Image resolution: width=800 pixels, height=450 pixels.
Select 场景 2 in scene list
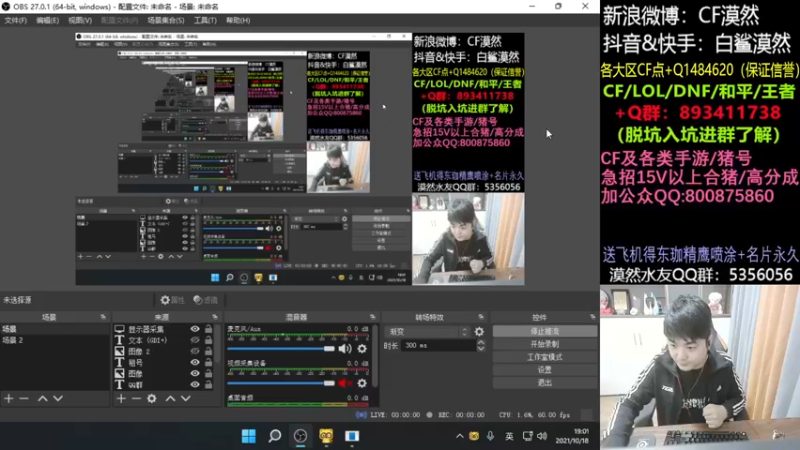pyautogui.click(x=54, y=340)
